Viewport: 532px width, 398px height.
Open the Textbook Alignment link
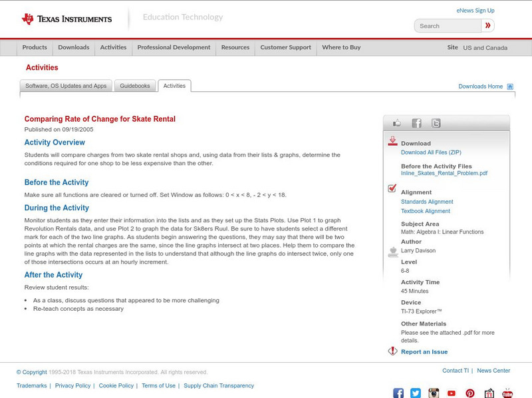[x=426, y=211]
